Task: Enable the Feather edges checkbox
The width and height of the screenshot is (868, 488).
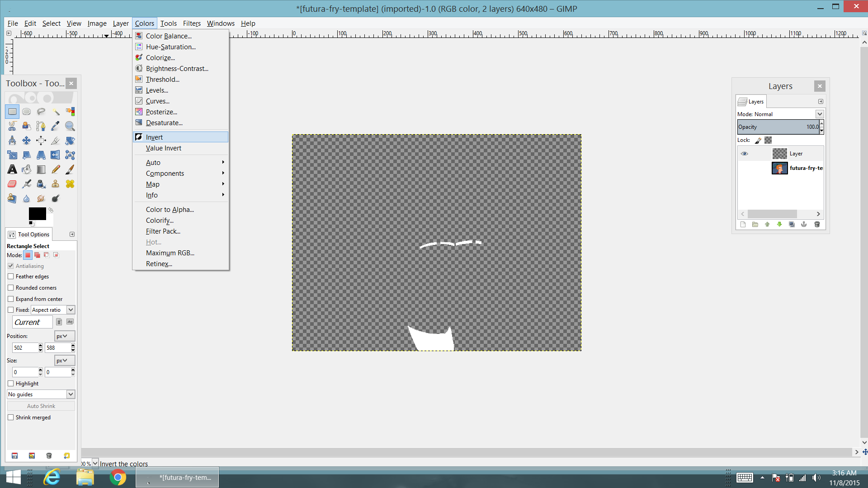Action: (11, 277)
